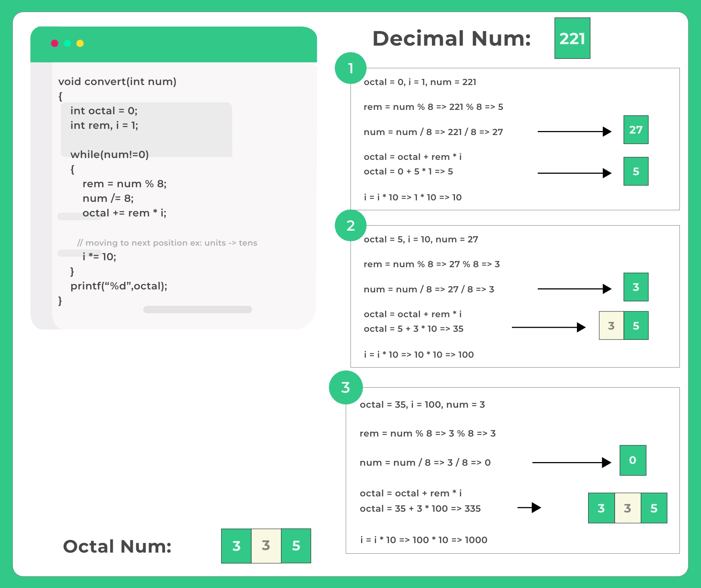This screenshot has width=701, height=588.
Task: Click the printf("%d",octal) statement
Action: [x=119, y=286]
